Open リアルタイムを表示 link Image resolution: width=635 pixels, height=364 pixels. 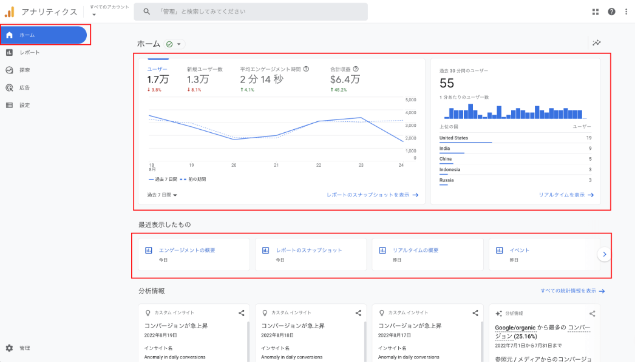pos(566,195)
